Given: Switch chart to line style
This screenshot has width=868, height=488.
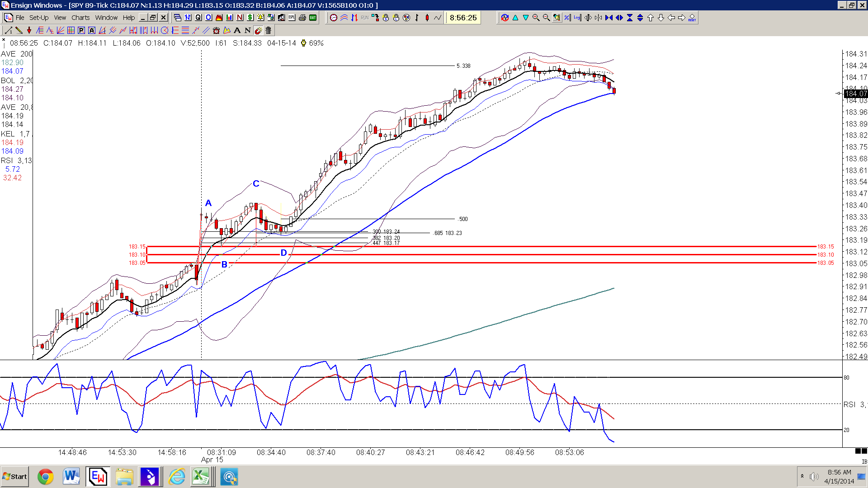Looking at the screenshot, I should pos(438,18).
